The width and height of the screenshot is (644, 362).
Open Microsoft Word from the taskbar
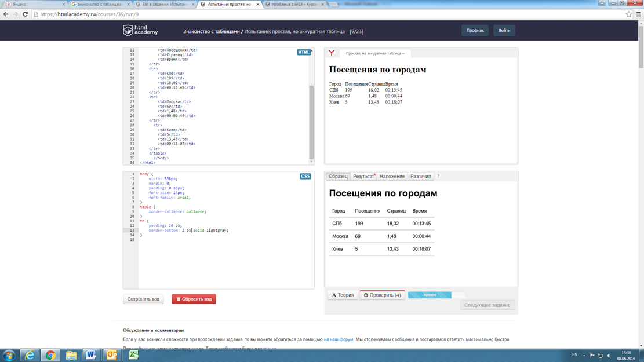91,355
